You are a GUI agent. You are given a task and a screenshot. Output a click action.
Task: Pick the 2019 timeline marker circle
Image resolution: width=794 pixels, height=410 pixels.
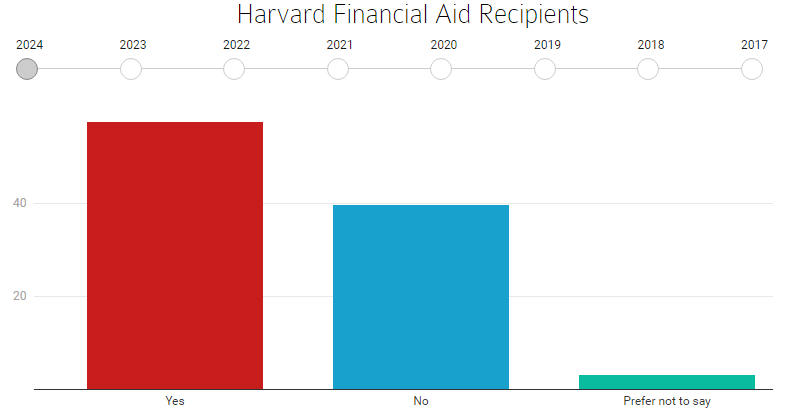[545, 69]
